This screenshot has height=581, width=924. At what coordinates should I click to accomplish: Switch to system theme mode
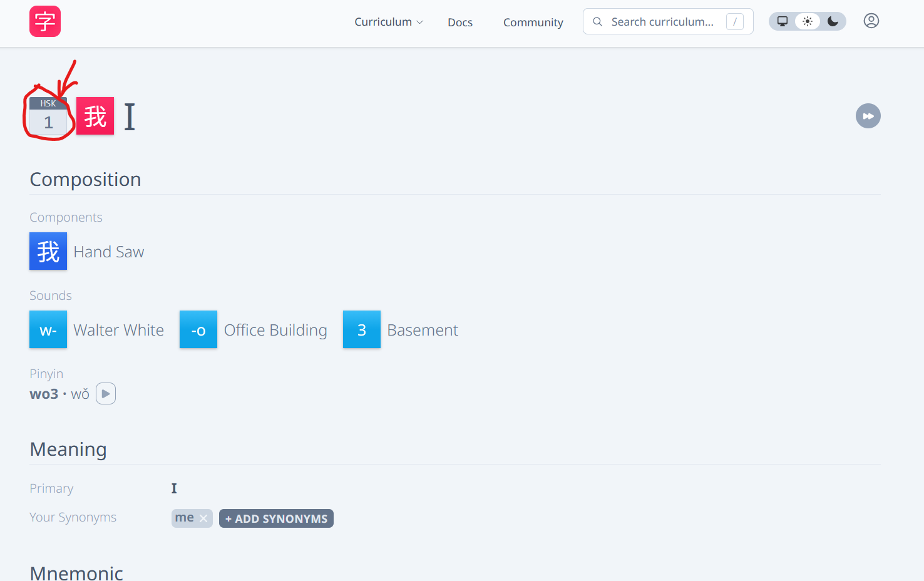[x=783, y=21]
